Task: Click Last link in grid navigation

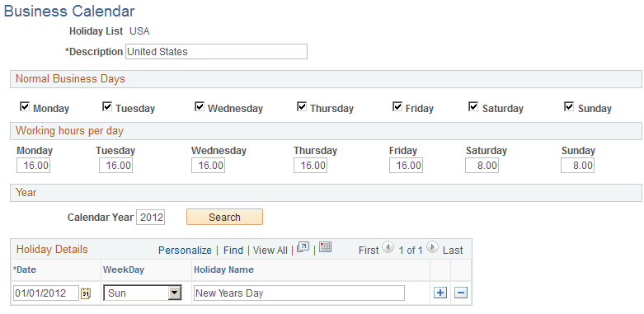Action: coord(453,251)
